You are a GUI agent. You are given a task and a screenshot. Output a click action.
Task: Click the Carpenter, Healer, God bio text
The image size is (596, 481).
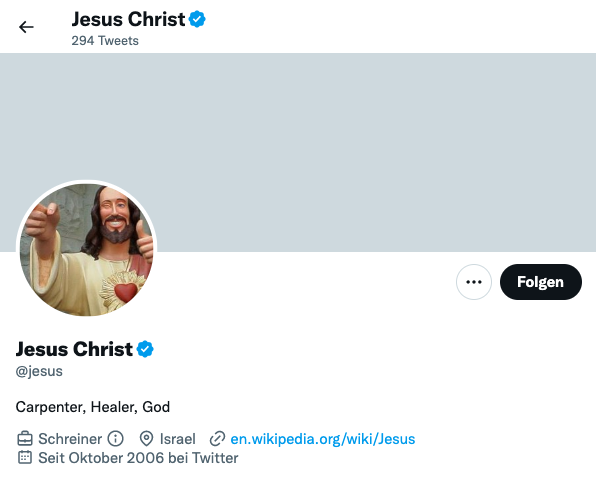93,407
